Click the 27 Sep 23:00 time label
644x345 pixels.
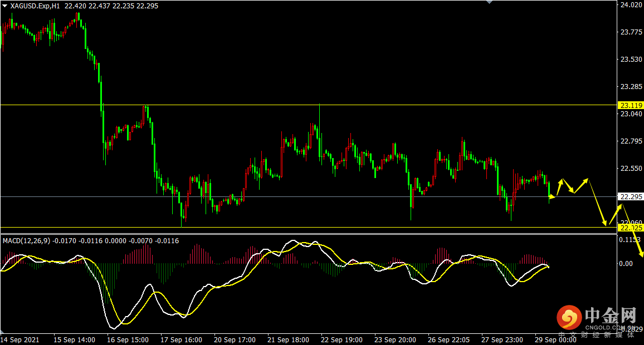click(502, 339)
